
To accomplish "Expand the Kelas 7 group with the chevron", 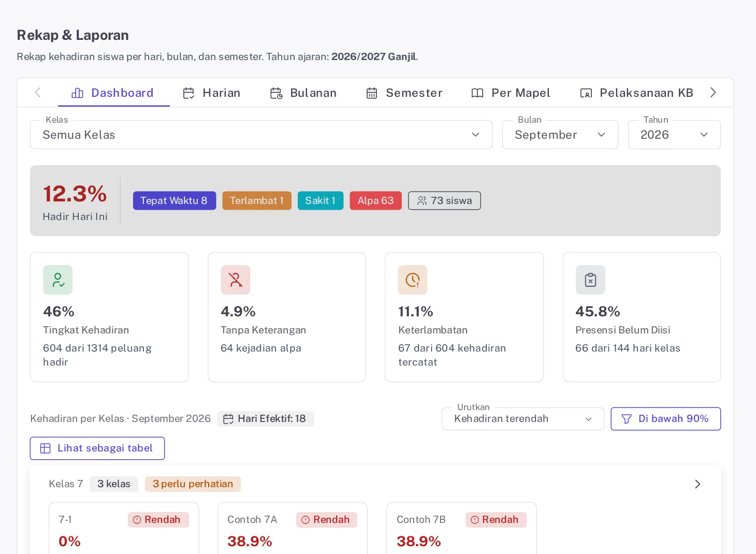I will 697,484.
